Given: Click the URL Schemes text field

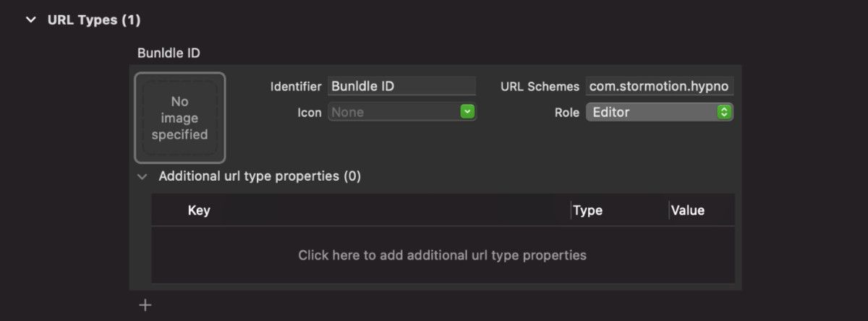Looking at the screenshot, I should 659,86.
